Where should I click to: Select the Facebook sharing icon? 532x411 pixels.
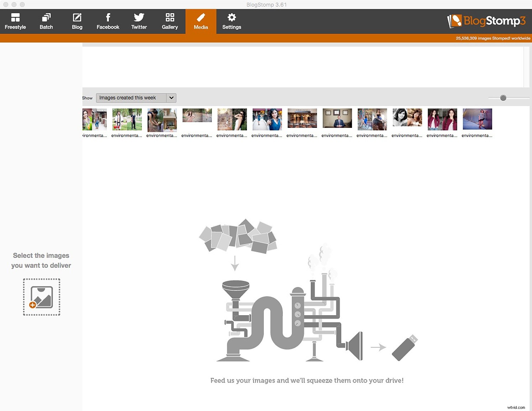(108, 21)
